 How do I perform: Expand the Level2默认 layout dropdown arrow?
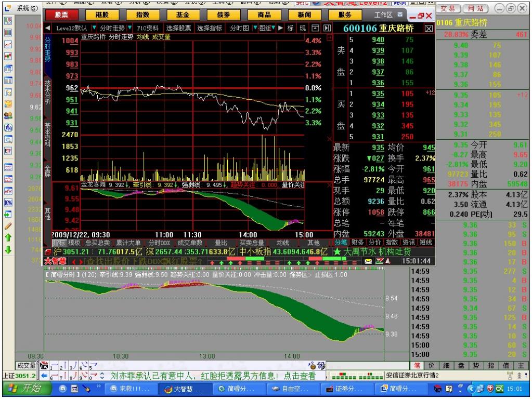[94, 28]
